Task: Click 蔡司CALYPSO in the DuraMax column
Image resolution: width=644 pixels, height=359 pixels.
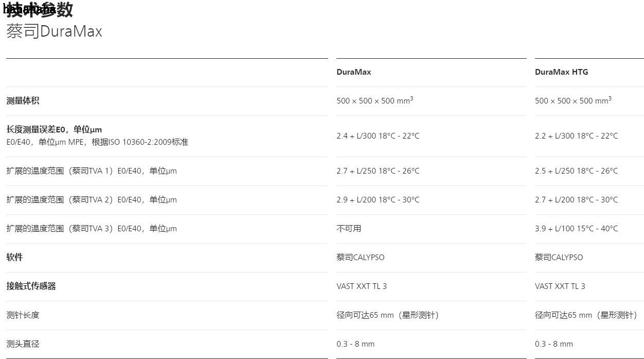Action: click(361, 258)
